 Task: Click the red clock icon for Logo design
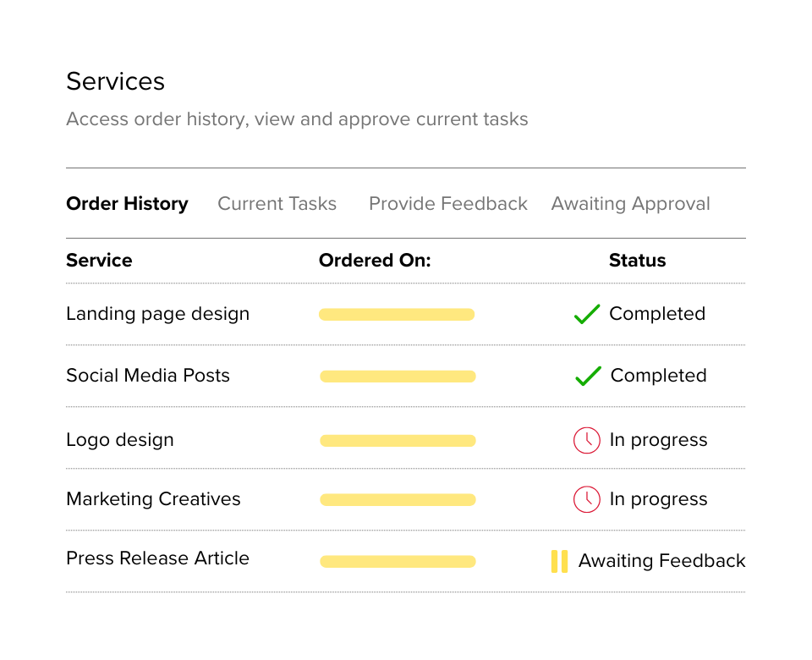click(x=587, y=440)
